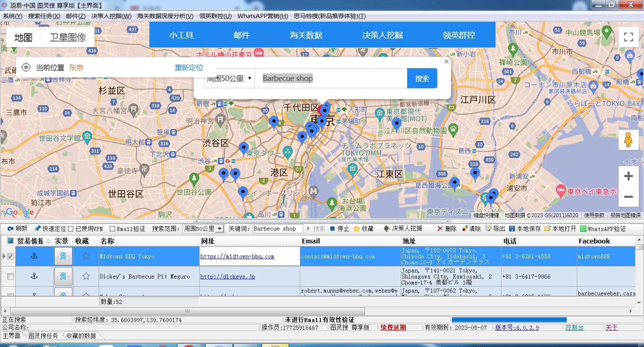Viewport: 644px width, 347px height.
Task: Zoom in the map with plus
Action: (x=628, y=176)
